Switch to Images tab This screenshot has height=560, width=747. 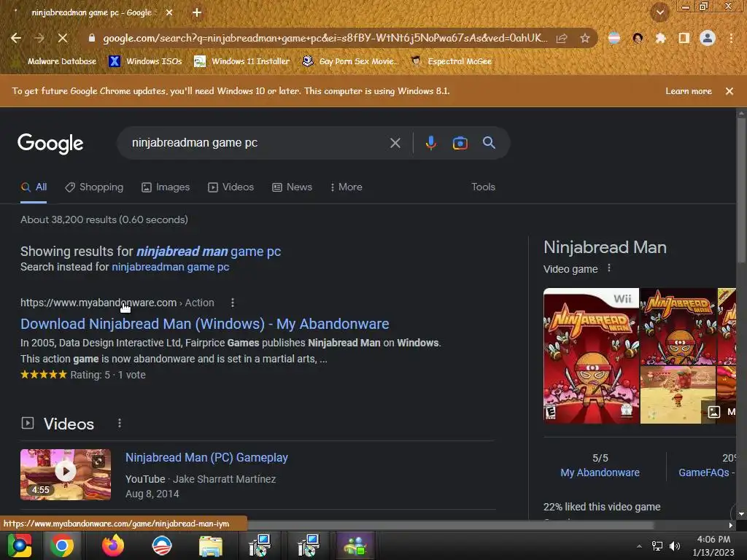(x=166, y=187)
